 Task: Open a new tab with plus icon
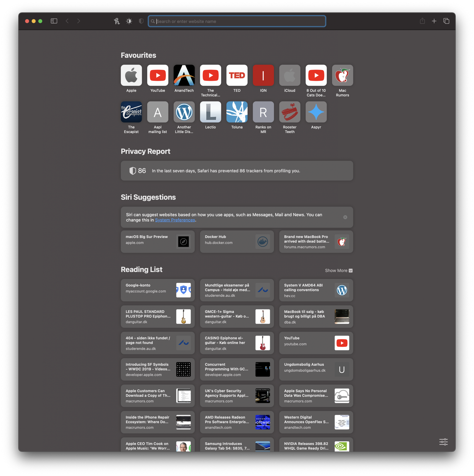[x=434, y=21]
